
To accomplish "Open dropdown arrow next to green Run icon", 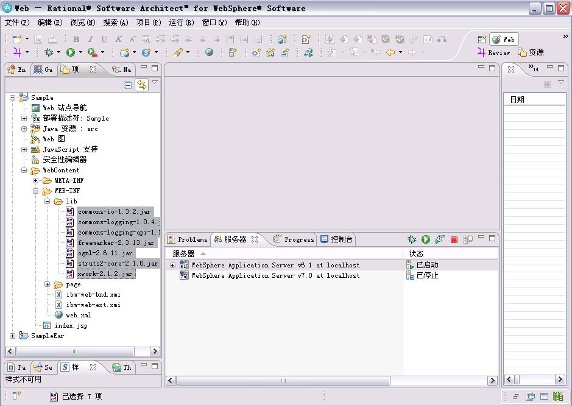I will tap(80, 53).
